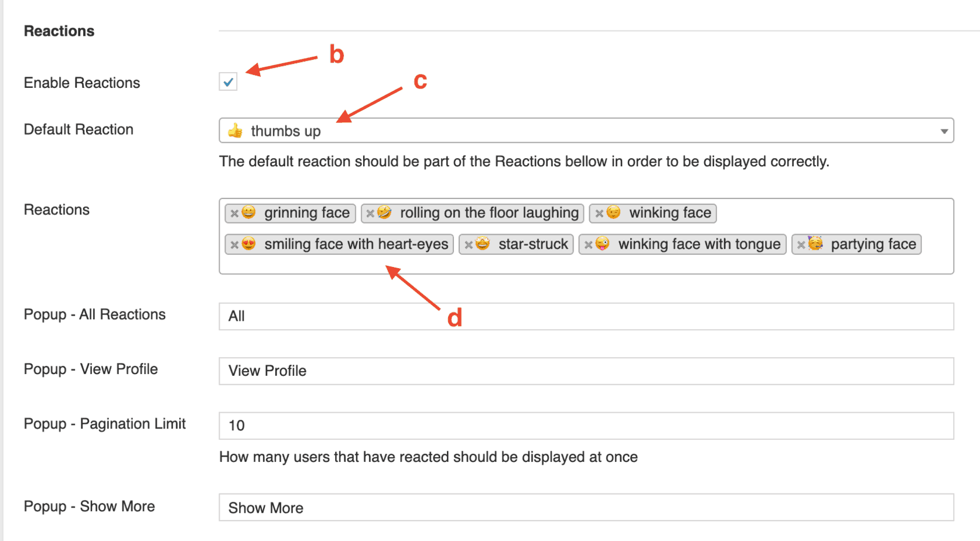Viewport: 980px width, 541px height.
Task: Open the Default Reaction dropdown arrow
Action: (944, 131)
